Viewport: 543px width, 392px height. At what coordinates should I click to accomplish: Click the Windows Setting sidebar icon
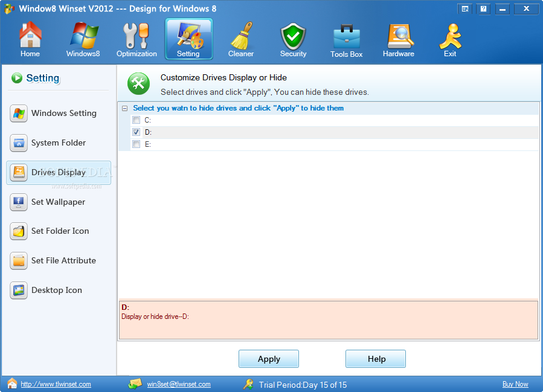coord(19,113)
